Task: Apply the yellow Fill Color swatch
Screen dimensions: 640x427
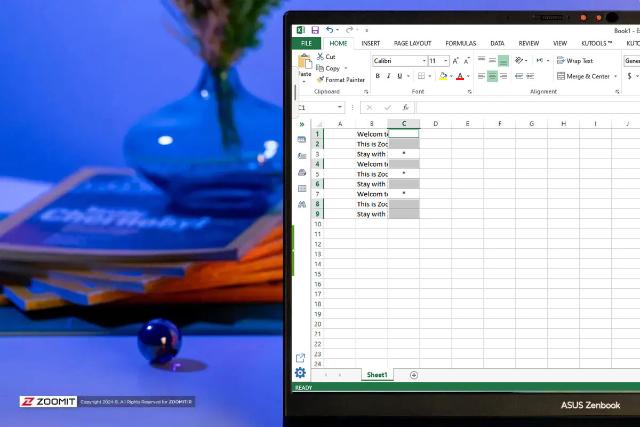Action: point(443,76)
